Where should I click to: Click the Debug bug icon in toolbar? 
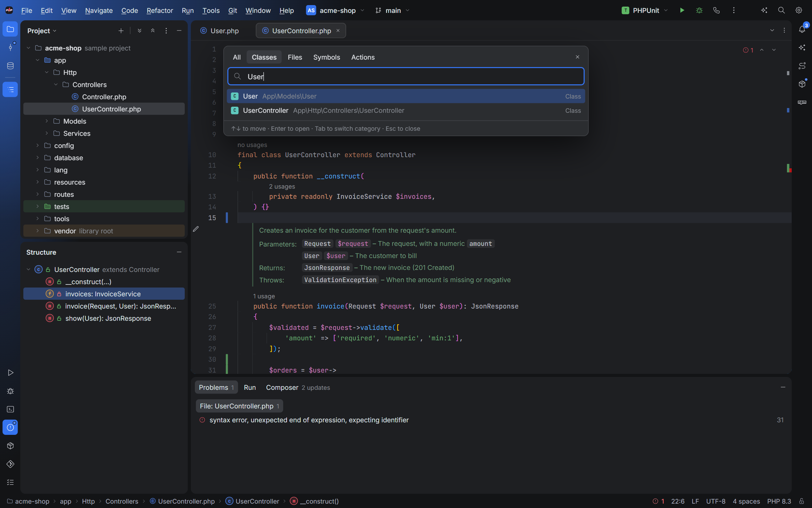[699, 10]
